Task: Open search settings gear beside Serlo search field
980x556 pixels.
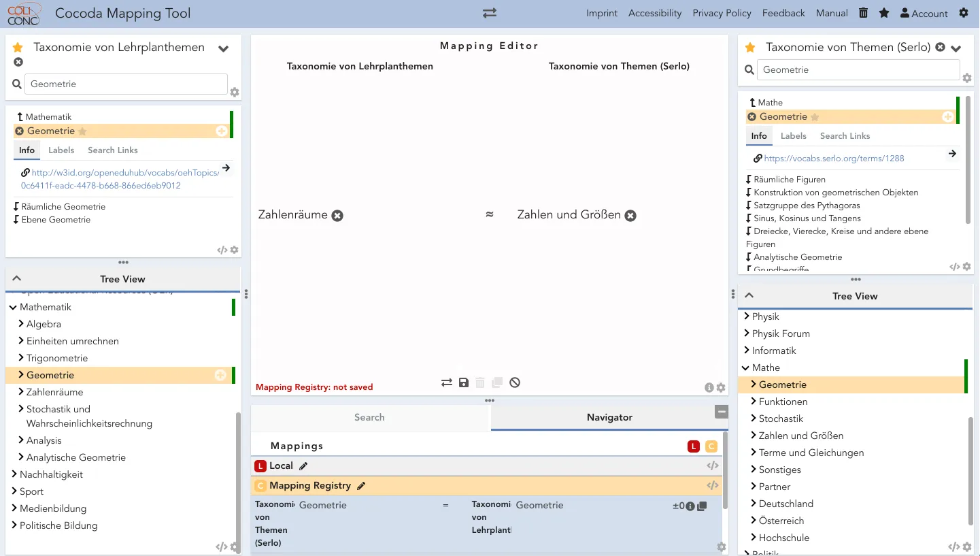Action: 967,78
